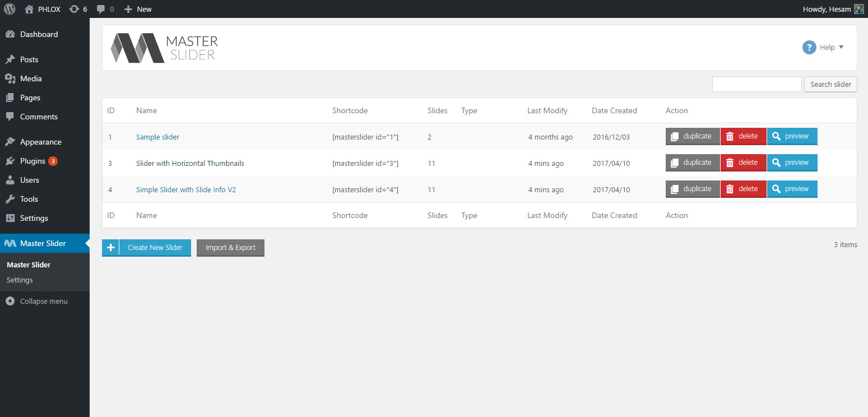Open the Users menu
Image resolution: width=868 pixels, height=417 pixels.
click(x=45, y=180)
